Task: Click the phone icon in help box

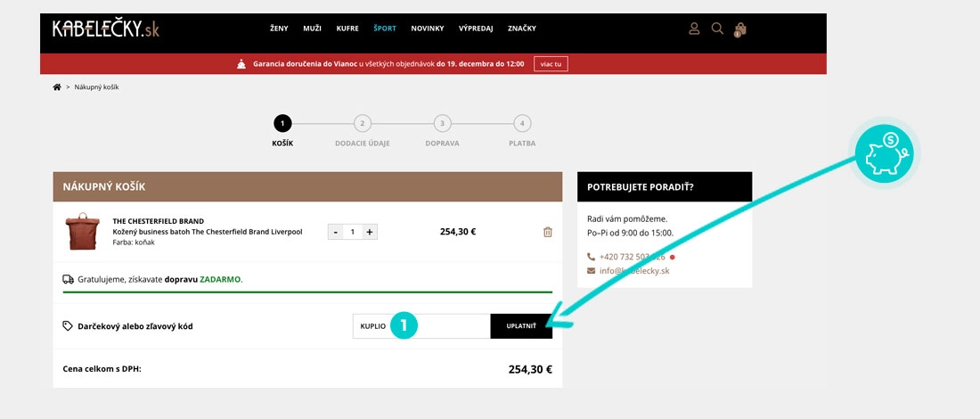Action: [592, 257]
